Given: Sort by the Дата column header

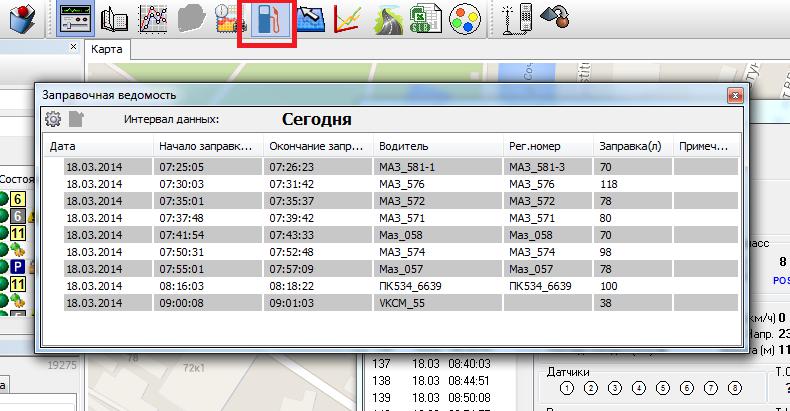Looking at the screenshot, I should (97, 146).
